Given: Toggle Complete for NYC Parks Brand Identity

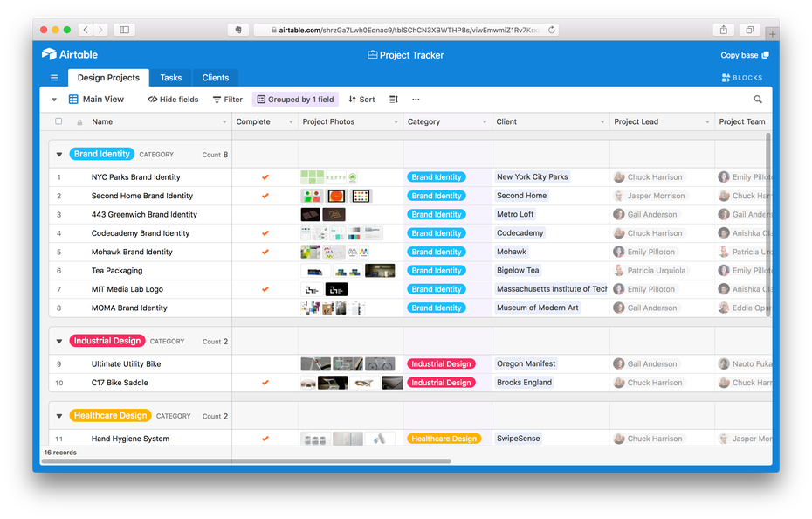Looking at the screenshot, I should (x=265, y=177).
